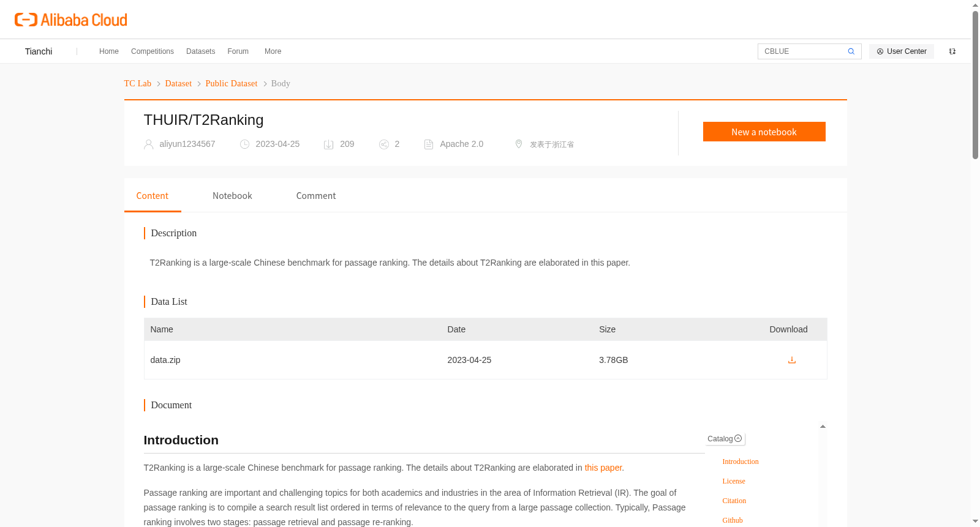Jump to License in the Catalog
This screenshot has width=980, height=527.
(x=734, y=481)
